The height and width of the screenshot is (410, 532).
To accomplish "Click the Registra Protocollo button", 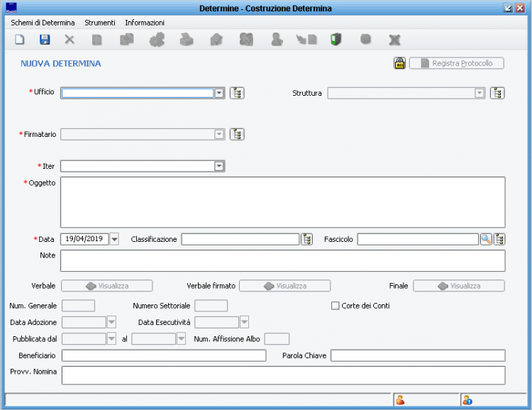I will click(456, 63).
